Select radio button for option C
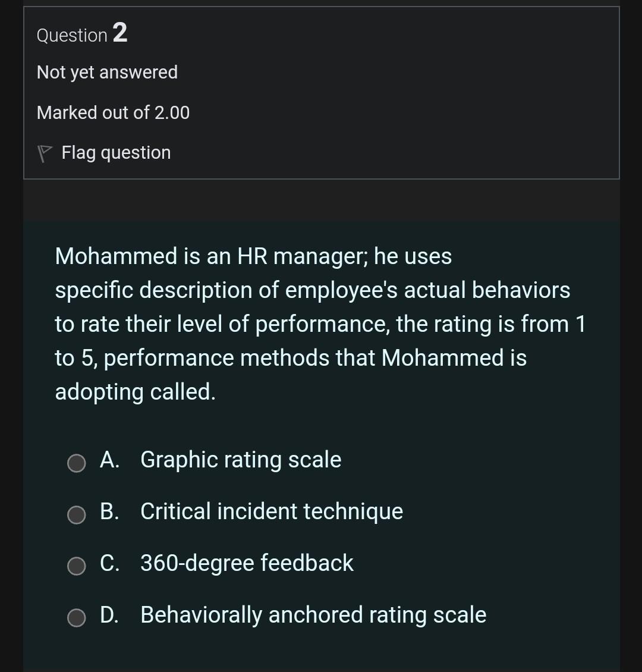This screenshot has width=642, height=672. [76, 566]
